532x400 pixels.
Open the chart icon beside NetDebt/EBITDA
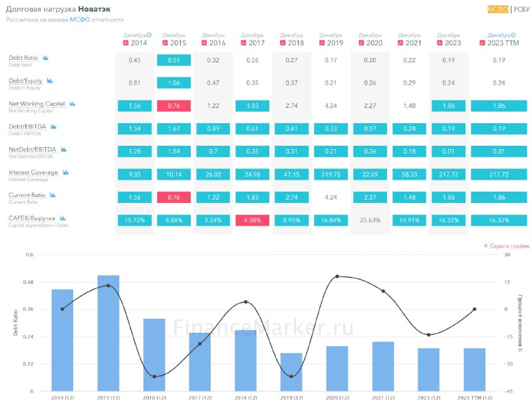pyautogui.click(x=63, y=149)
